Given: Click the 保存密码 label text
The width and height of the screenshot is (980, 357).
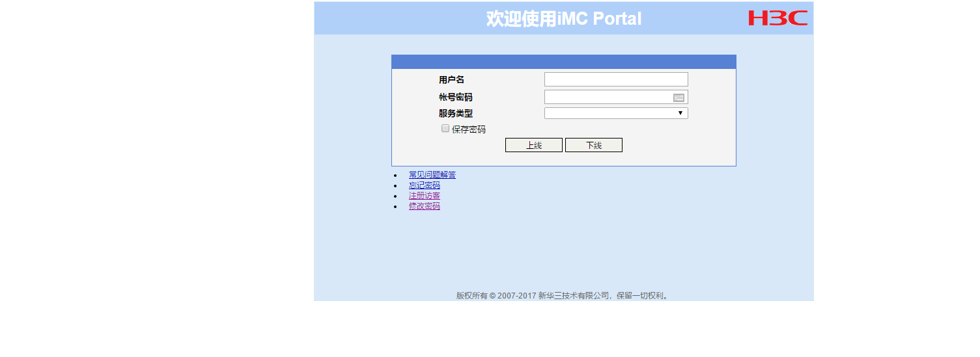Looking at the screenshot, I should tap(469, 129).
